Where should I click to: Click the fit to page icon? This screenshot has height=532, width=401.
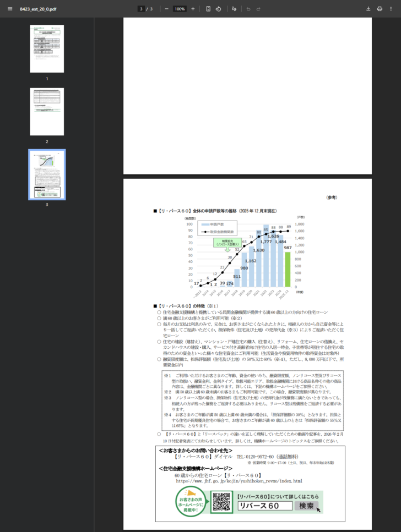point(208,9)
